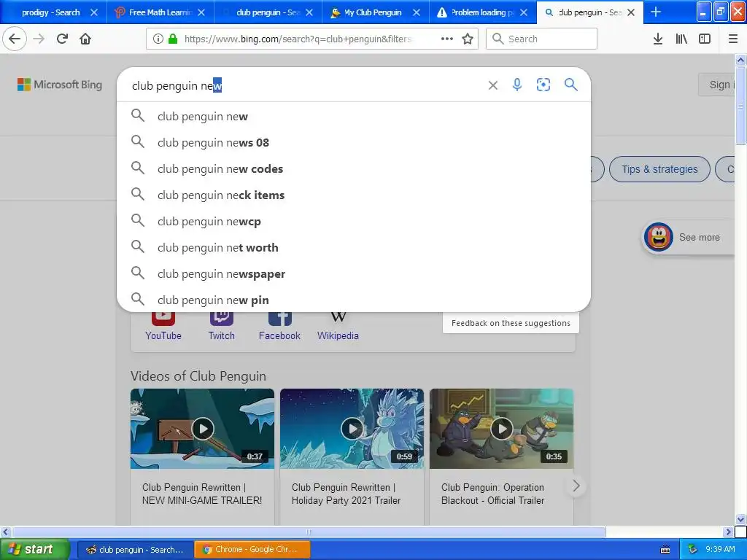Click the Tips & strategies pill
747x560 pixels.
tap(659, 169)
